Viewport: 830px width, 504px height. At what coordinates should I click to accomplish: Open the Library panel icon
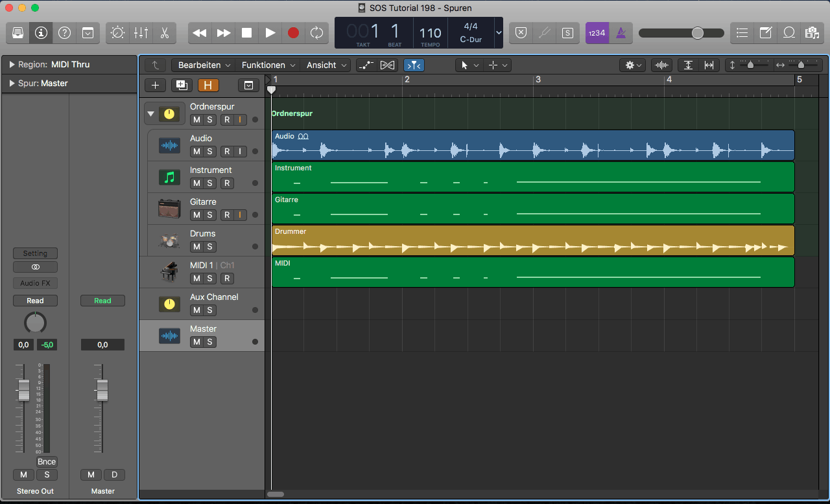click(18, 33)
